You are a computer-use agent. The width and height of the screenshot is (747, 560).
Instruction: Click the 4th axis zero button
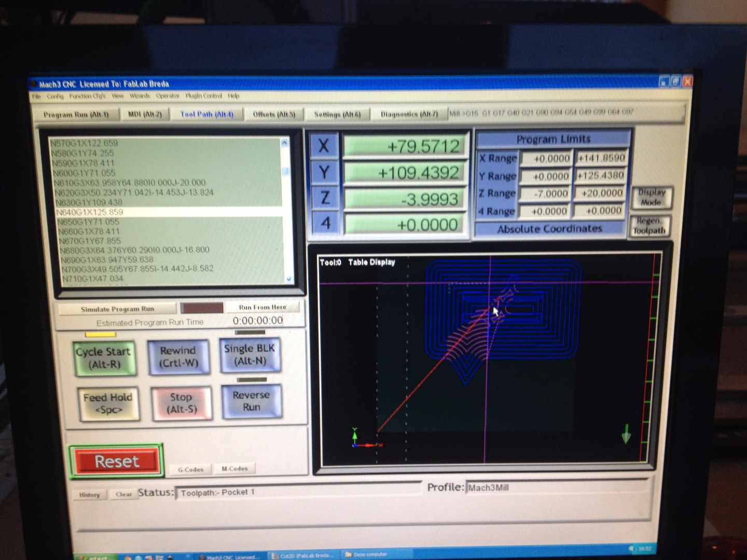click(x=326, y=223)
